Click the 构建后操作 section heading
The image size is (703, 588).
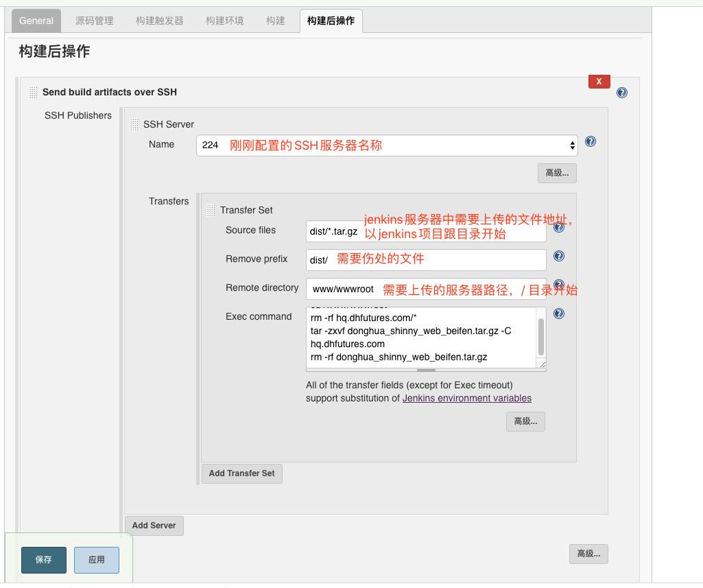coord(54,51)
